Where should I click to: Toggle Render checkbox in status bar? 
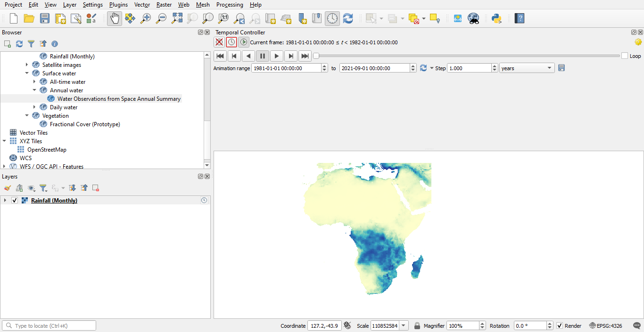click(x=561, y=325)
